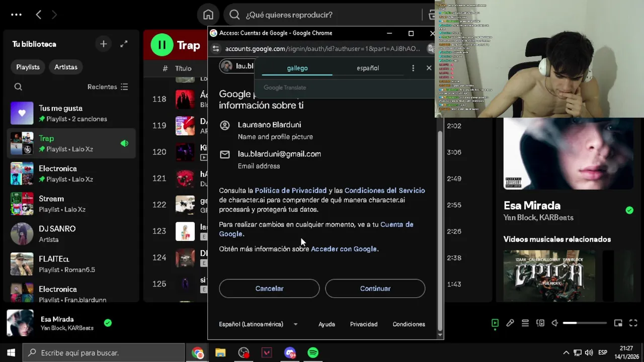644x362 pixels.
Task: Click Condiciones in the Google dialog footer
Action: click(409, 324)
